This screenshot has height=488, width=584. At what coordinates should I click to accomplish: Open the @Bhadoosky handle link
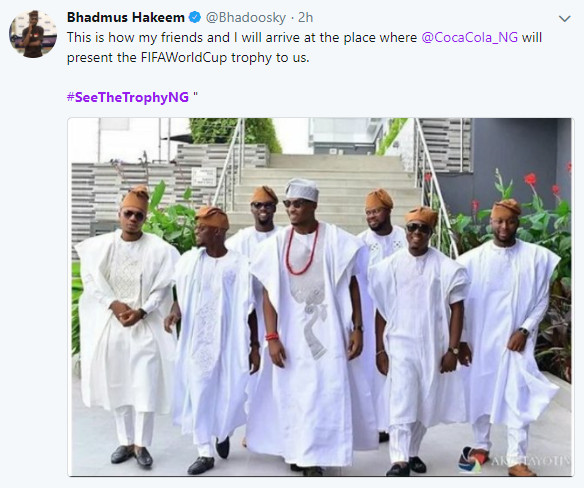pyautogui.click(x=246, y=18)
